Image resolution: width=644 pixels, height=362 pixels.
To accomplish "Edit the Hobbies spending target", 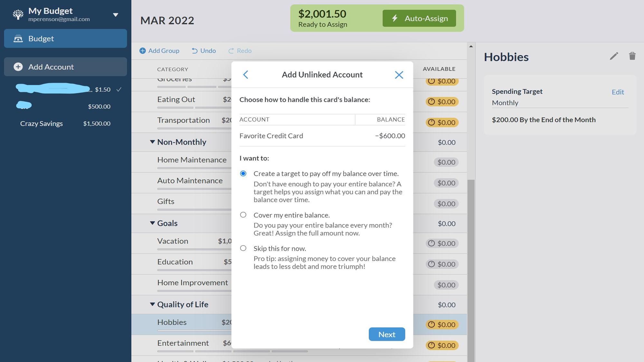I will [x=618, y=92].
